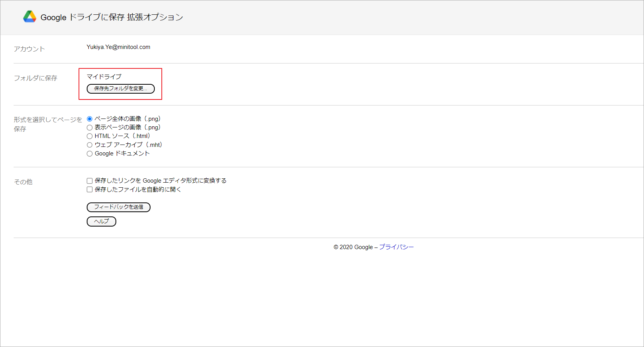This screenshot has width=644, height=347.
Task: Click 保存先フォルダを変更 button
Action: click(121, 89)
